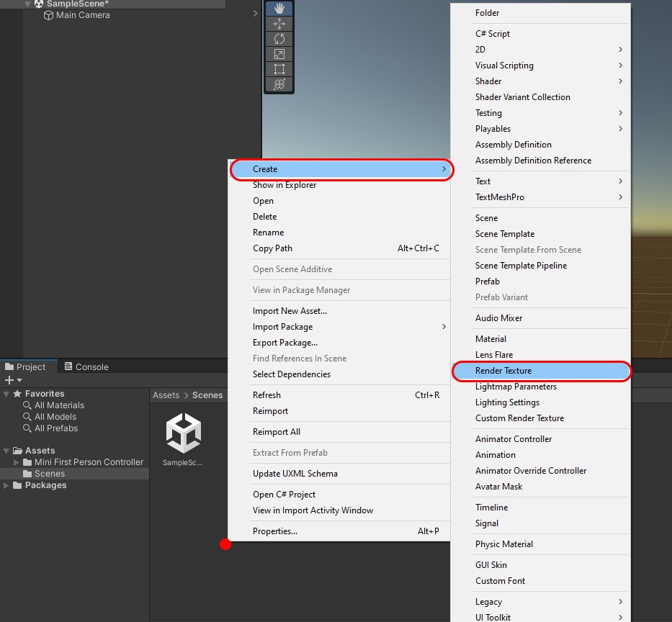672x622 pixels.
Task: Click the plus add-asset button
Action: (x=9, y=380)
